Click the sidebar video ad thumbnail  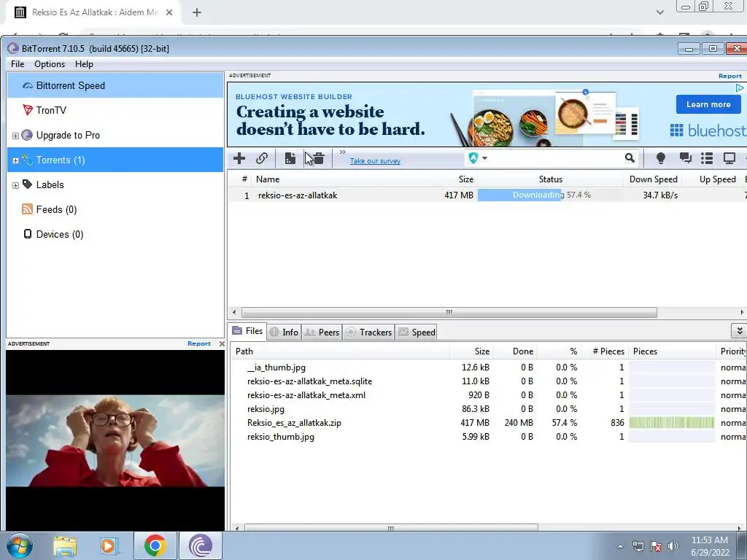coord(115,440)
